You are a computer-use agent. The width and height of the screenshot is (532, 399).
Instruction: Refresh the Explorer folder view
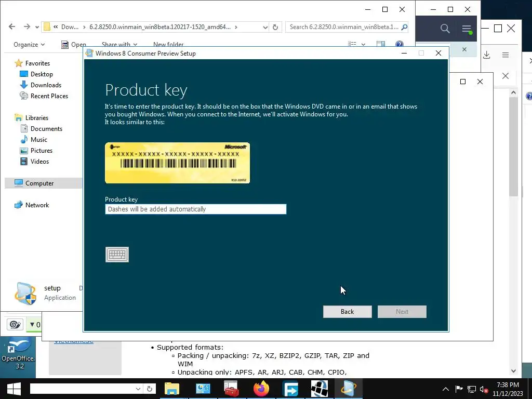275,27
